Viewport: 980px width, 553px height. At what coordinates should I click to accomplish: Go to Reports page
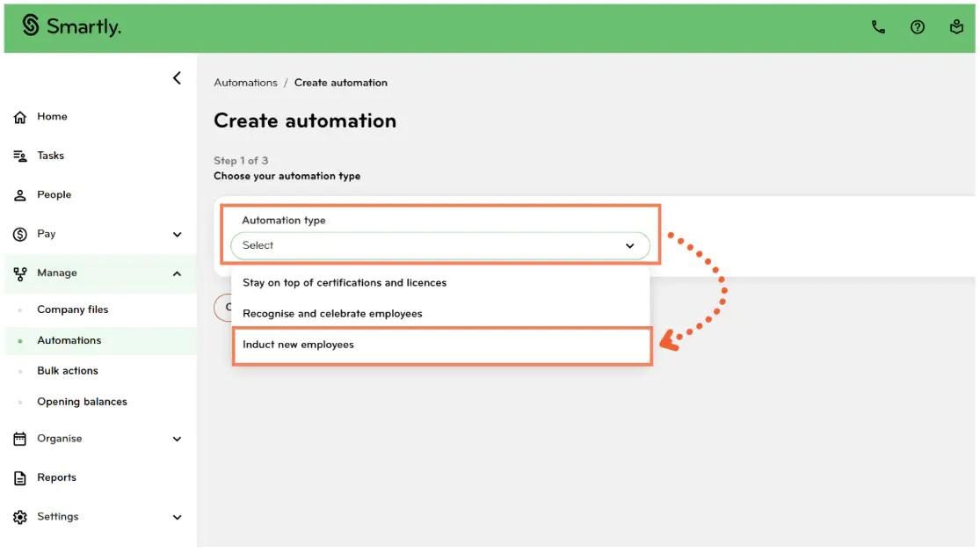pos(56,477)
